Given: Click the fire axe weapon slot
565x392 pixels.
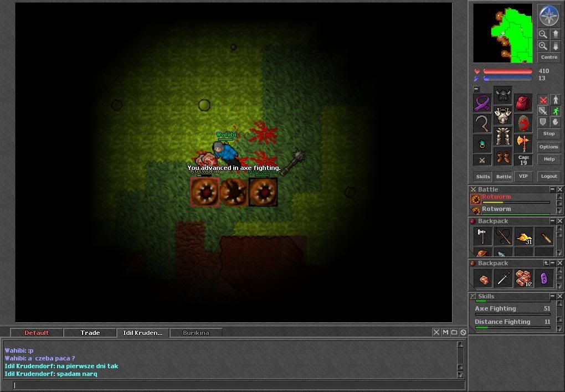Looking at the screenshot, I should point(523,144).
